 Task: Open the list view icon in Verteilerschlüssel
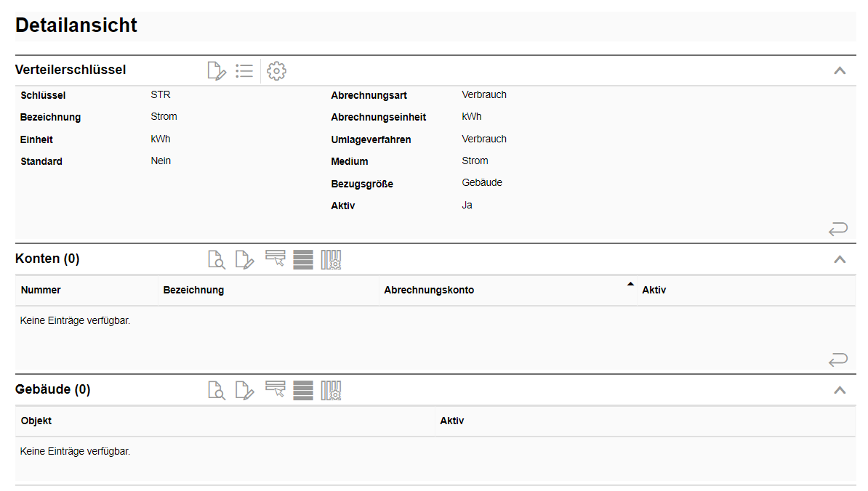click(x=244, y=70)
